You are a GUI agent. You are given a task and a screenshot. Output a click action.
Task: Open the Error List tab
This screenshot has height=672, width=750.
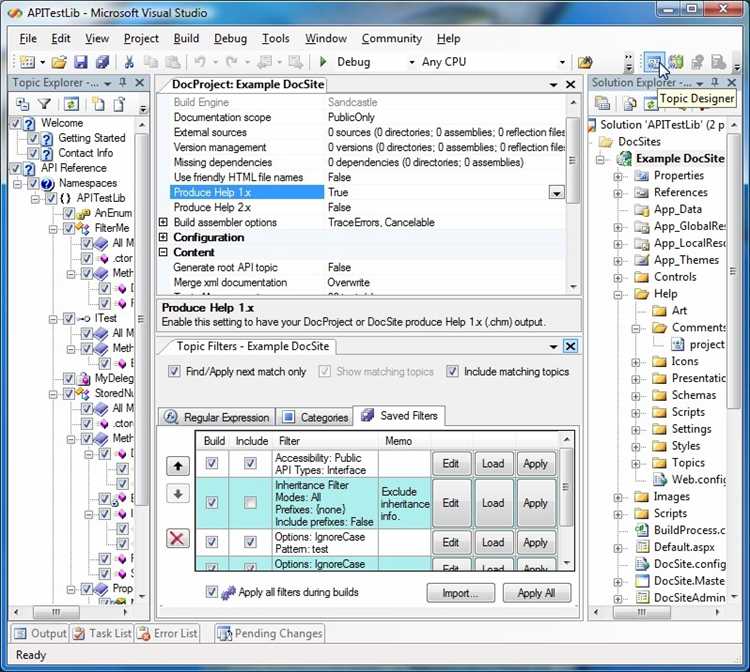tap(167, 633)
